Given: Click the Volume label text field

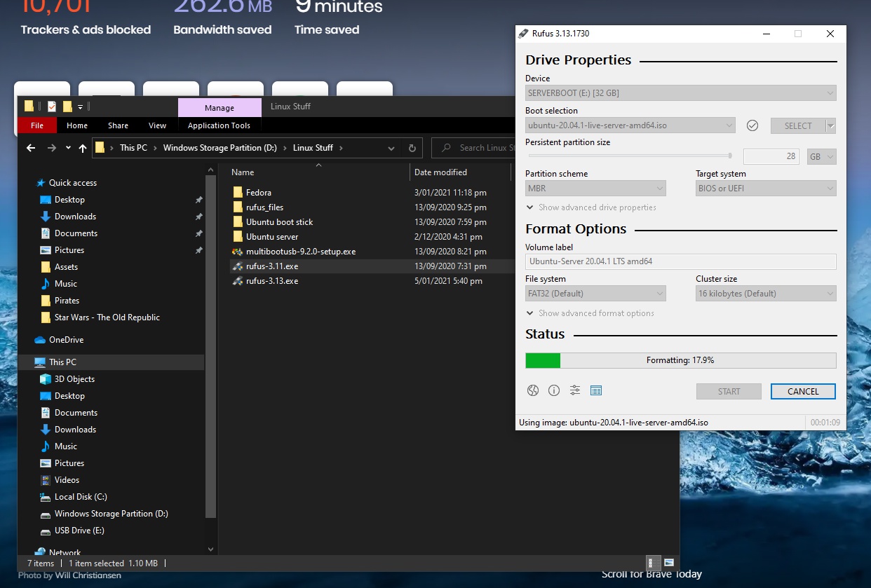Looking at the screenshot, I should coord(681,261).
